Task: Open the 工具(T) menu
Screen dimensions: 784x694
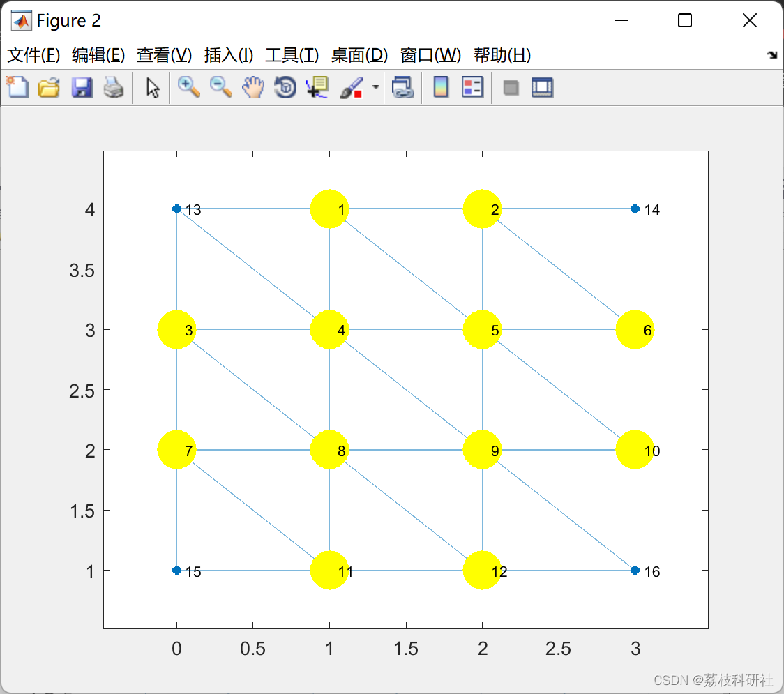Action: 292,55
